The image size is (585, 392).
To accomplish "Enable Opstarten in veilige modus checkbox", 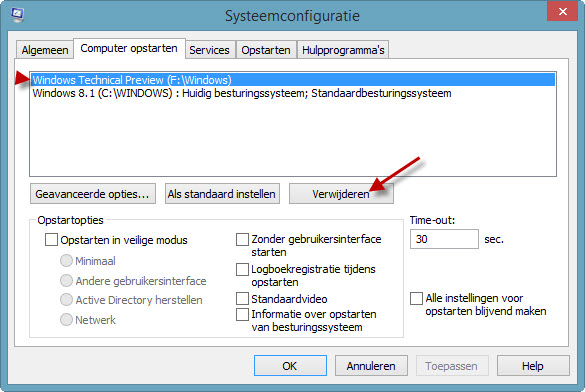I will click(x=51, y=239).
